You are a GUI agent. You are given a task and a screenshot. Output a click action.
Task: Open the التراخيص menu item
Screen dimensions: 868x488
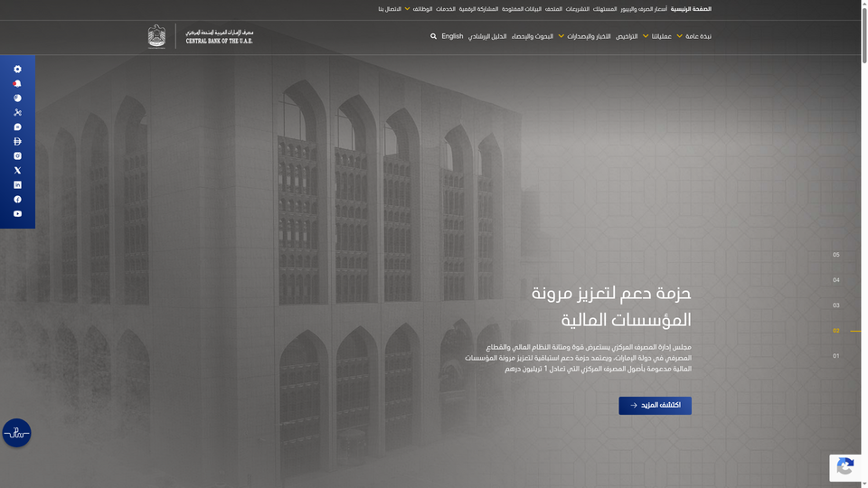pos(627,37)
